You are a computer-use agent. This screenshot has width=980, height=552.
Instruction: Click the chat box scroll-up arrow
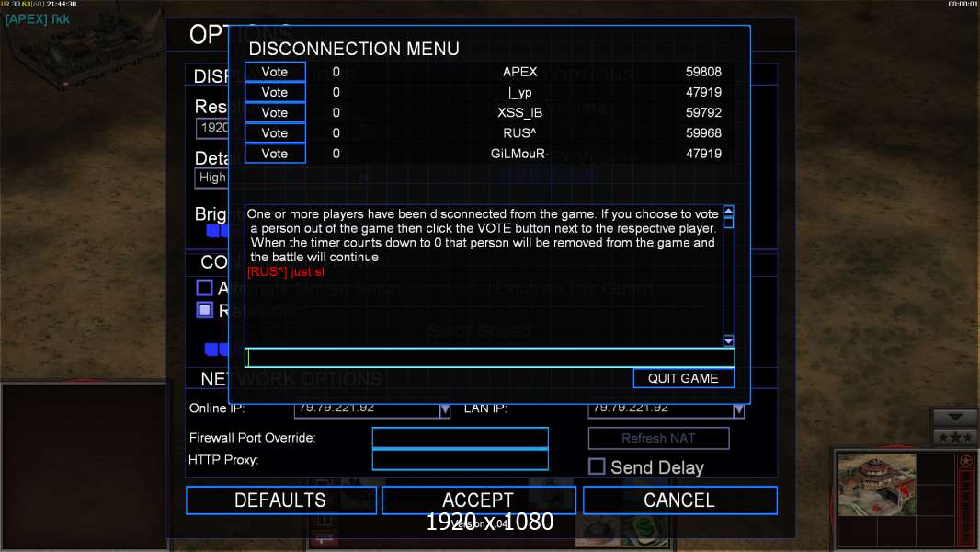728,212
